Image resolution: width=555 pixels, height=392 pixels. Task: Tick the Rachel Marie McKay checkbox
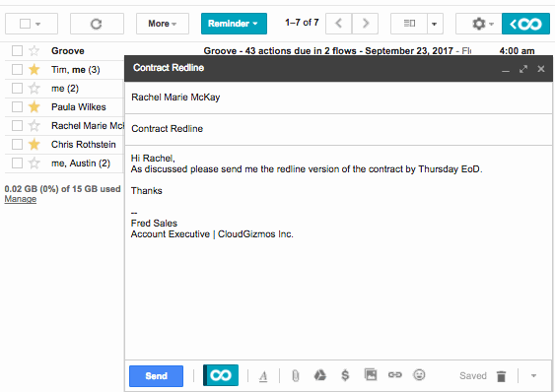coord(17,126)
